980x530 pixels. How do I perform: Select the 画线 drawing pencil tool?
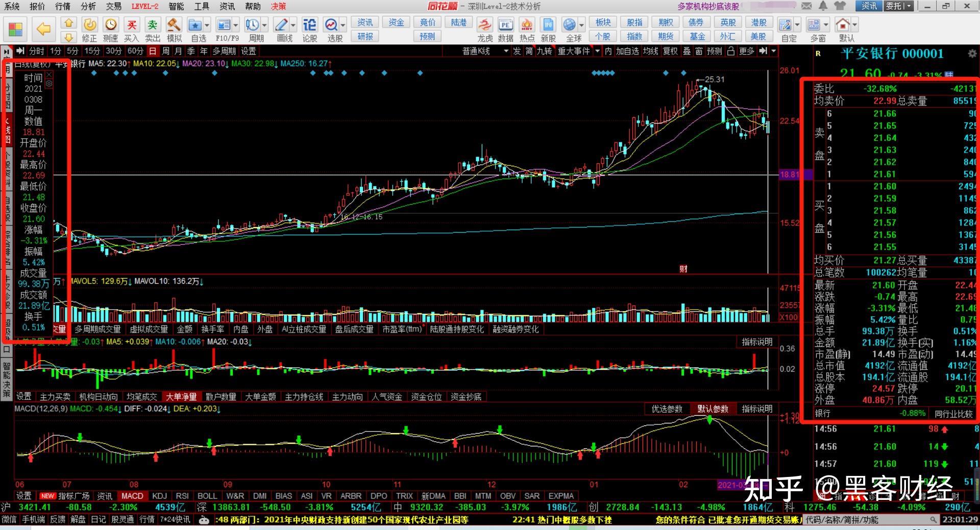point(282,30)
